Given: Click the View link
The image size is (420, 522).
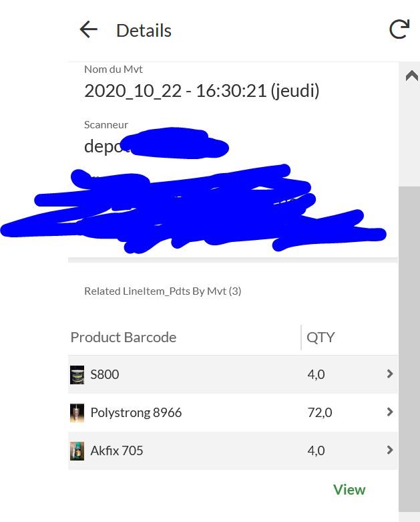Looking at the screenshot, I should 349,490.
